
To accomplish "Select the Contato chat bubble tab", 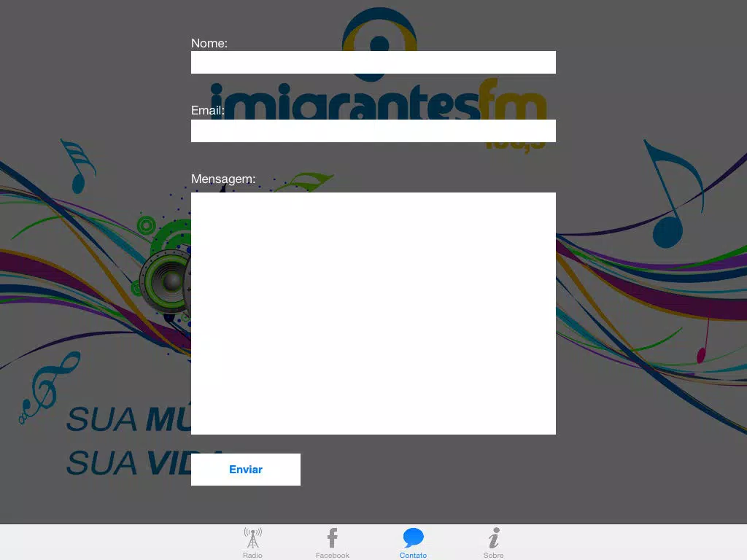I will tap(413, 542).
